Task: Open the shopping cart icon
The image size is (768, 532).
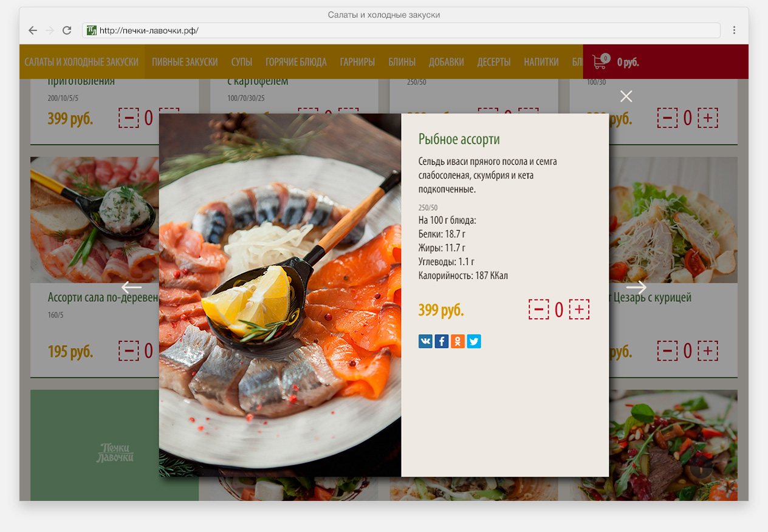Action: (600, 61)
